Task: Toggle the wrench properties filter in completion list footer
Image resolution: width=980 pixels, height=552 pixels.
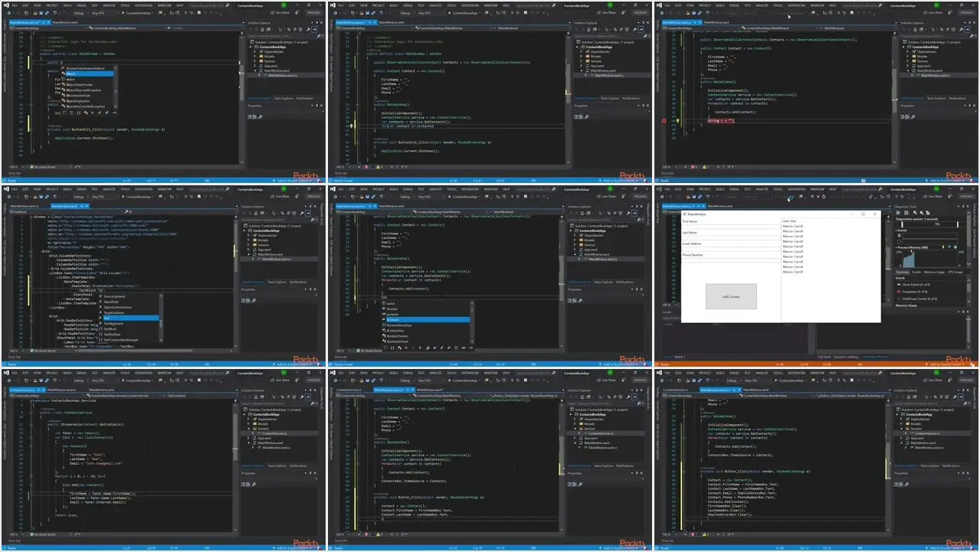Action: [x=428, y=348]
